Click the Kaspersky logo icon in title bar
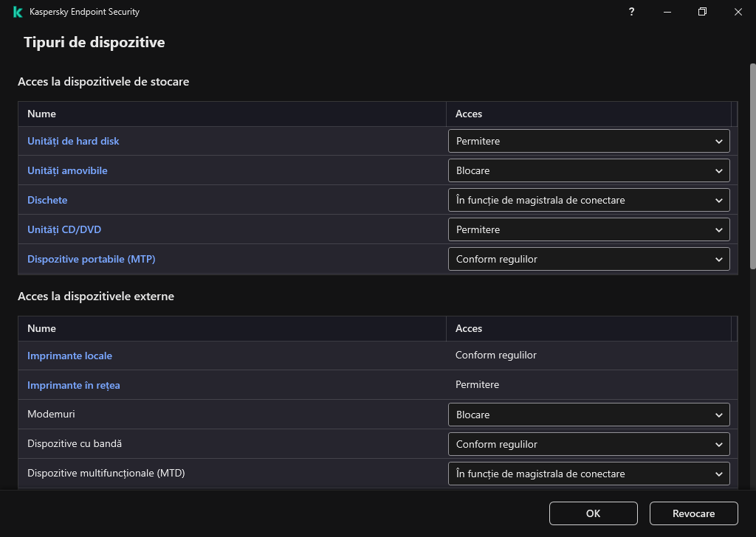This screenshot has height=537, width=756. [x=18, y=12]
